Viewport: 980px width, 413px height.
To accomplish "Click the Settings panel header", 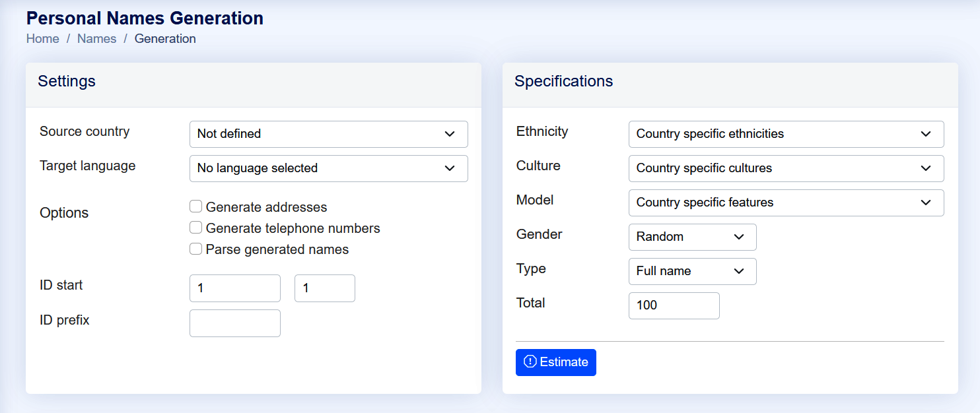I will 254,84.
